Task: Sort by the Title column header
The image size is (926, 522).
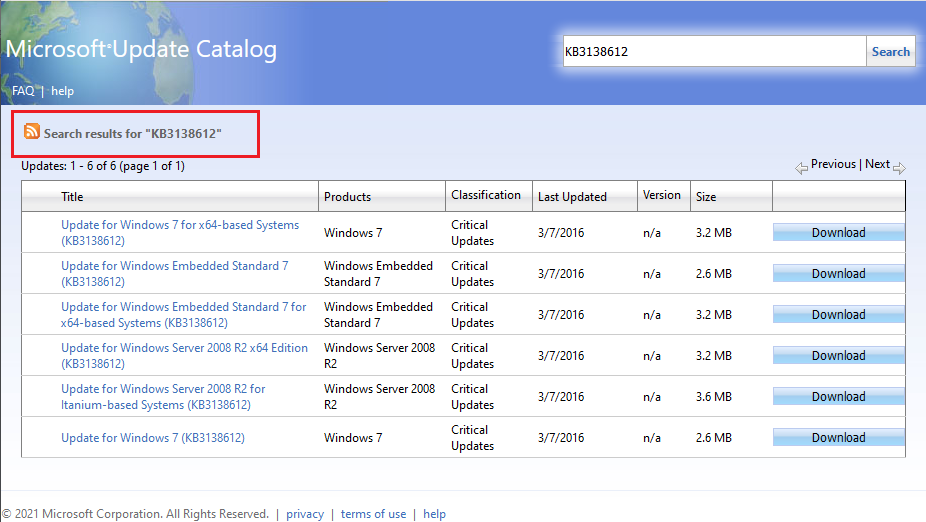Action: [72, 197]
